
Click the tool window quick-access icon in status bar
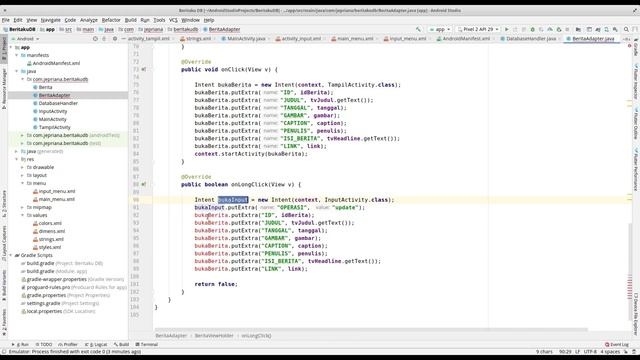[x=4, y=351]
